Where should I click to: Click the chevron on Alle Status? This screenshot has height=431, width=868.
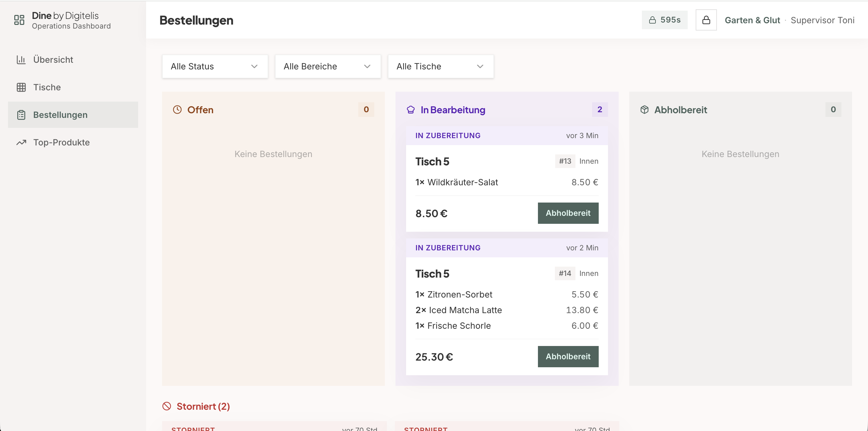click(254, 66)
